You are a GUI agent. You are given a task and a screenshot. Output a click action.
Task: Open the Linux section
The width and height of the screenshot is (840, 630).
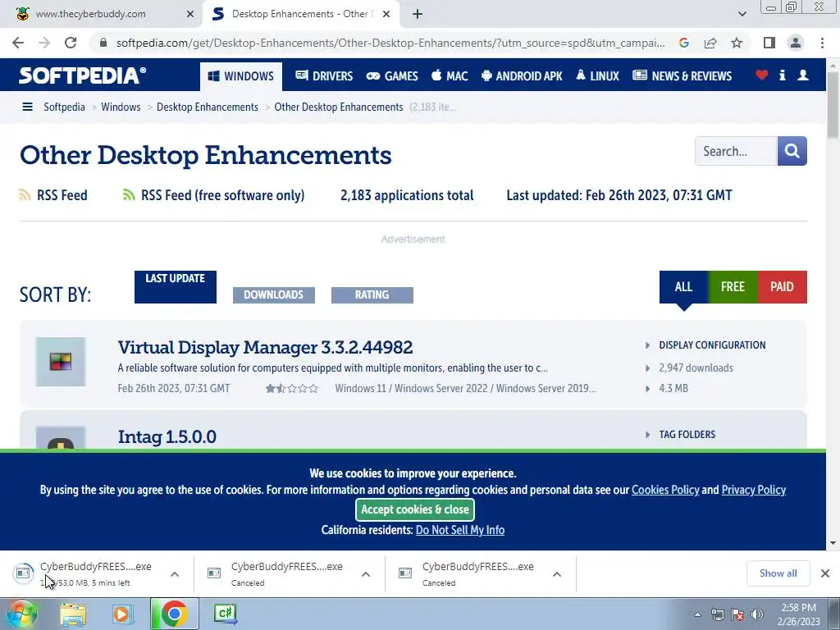pos(597,76)
